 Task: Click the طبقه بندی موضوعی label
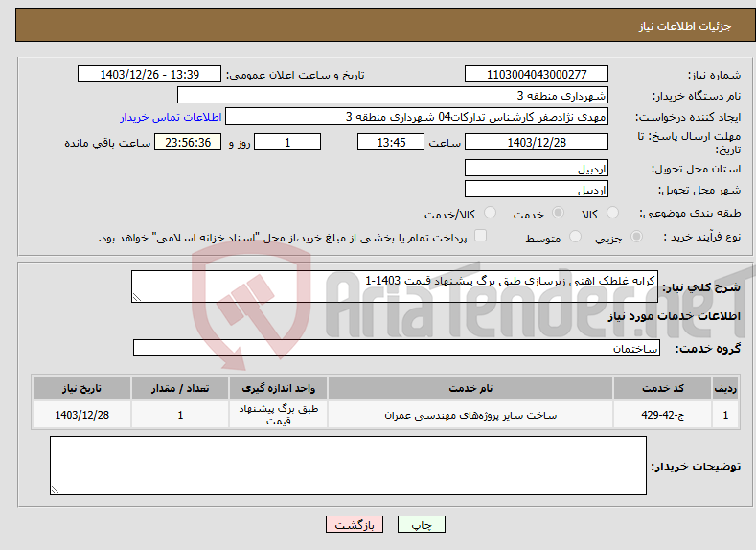[x=690, y=213]
